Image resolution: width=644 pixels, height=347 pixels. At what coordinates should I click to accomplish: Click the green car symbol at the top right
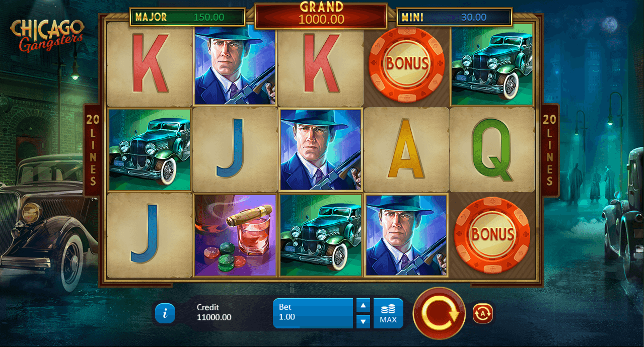tap(492, 64)
